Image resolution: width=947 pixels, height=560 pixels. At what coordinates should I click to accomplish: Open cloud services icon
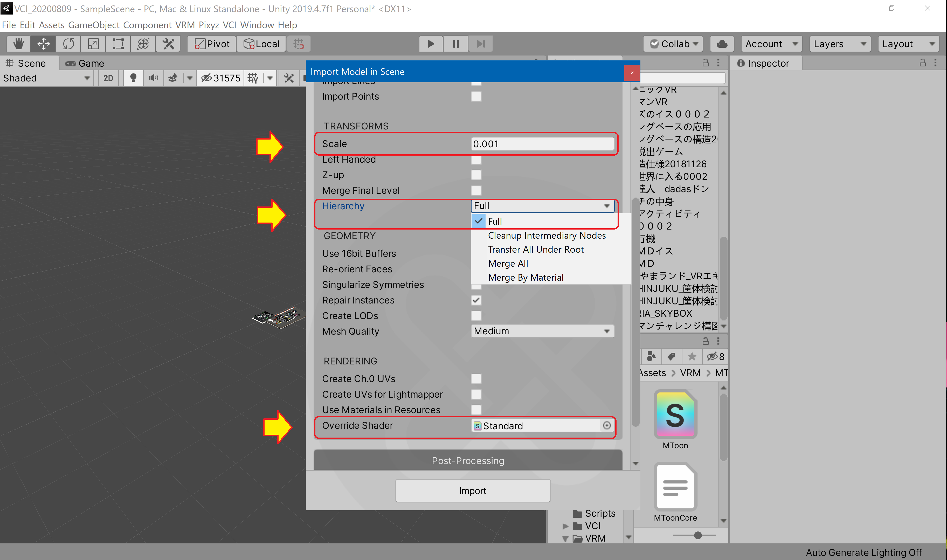pyautogui.click(x=722, y=44)
